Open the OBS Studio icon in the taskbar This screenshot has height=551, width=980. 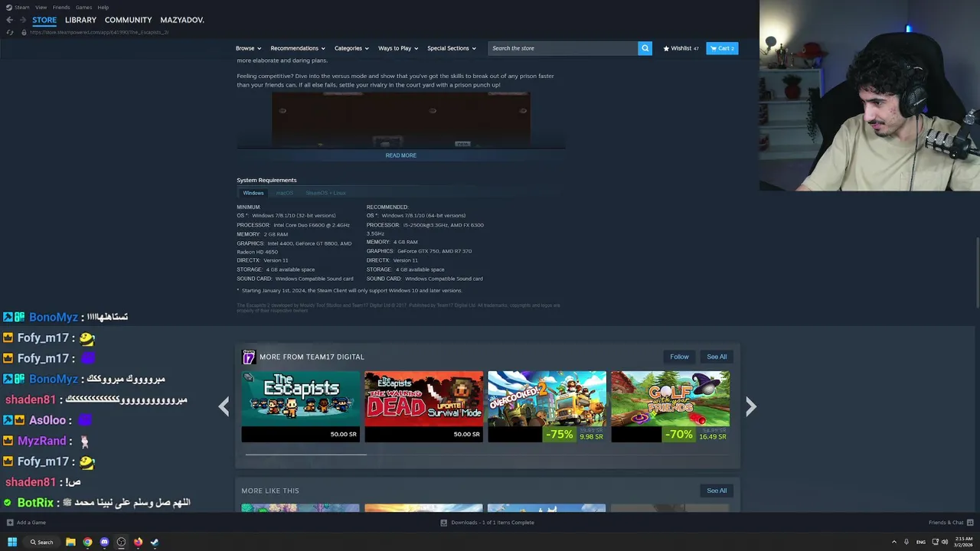click(x=121, y=542)
